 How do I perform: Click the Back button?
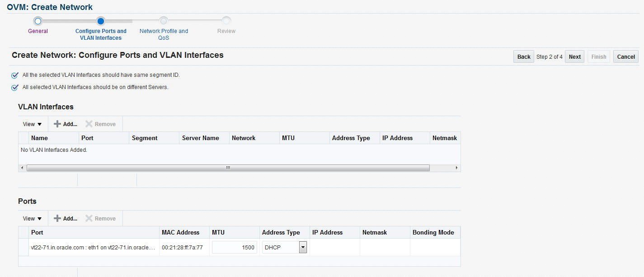[x=524, y=56]
